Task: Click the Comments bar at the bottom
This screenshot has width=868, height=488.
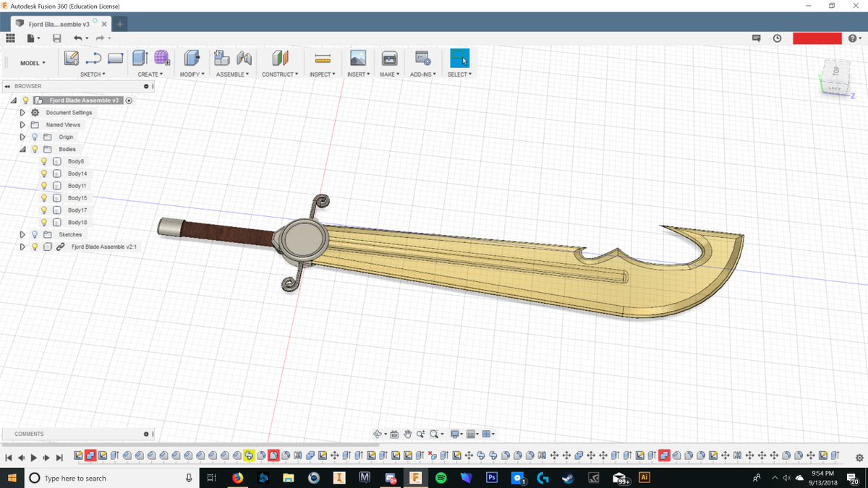Action: click(72, 434)
